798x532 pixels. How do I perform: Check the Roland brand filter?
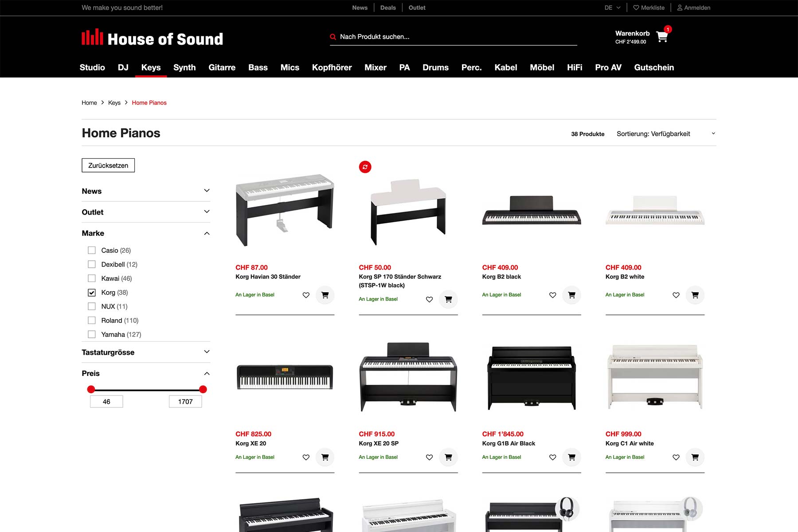92,321
